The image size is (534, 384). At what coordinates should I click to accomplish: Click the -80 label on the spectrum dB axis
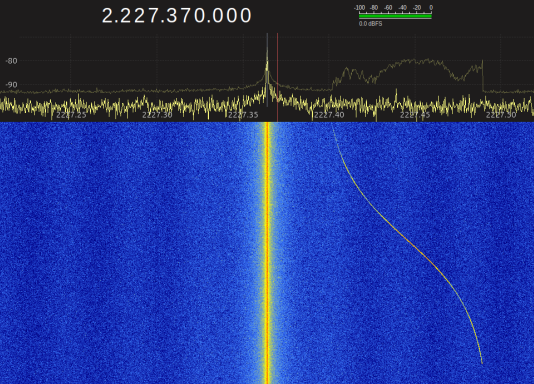(11, 61)
